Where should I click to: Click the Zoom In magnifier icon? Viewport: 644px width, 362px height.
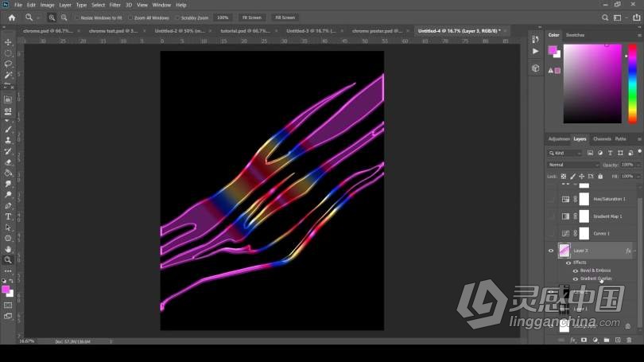click(x=52, y=17)
